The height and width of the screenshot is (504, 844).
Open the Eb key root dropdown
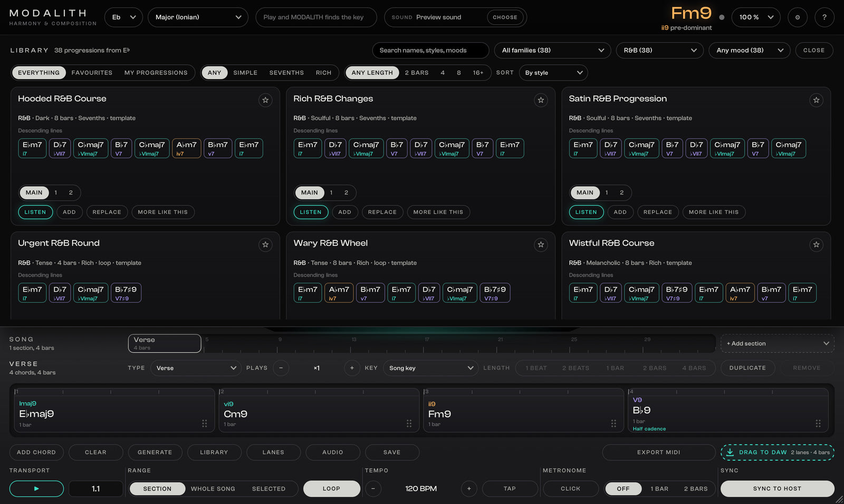123,17
